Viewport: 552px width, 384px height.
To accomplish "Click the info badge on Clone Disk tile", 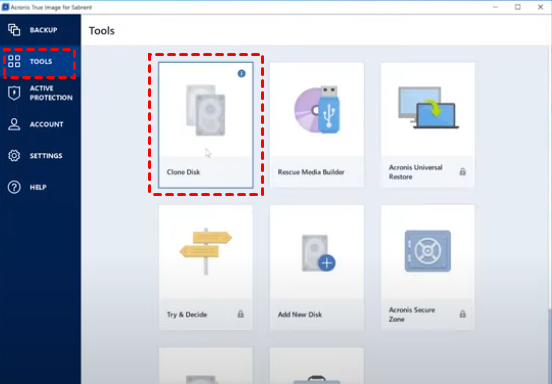I will point(242,74).
